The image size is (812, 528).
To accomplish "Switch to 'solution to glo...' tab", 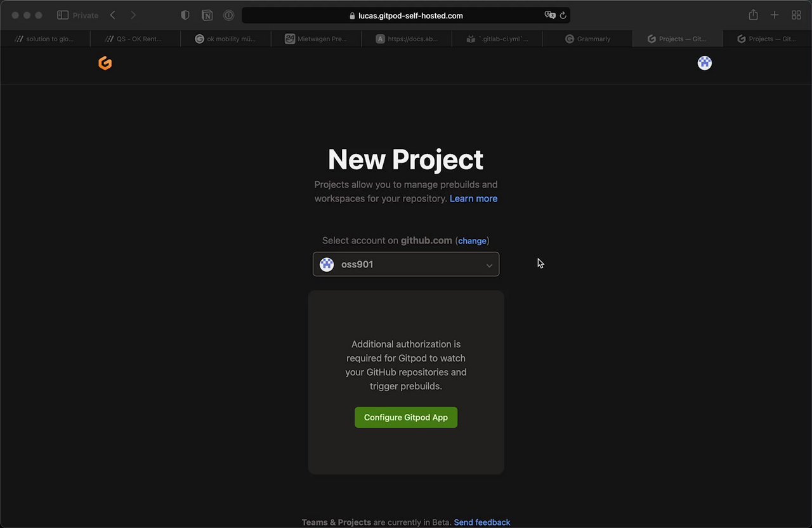I will [x=45, y=39].
